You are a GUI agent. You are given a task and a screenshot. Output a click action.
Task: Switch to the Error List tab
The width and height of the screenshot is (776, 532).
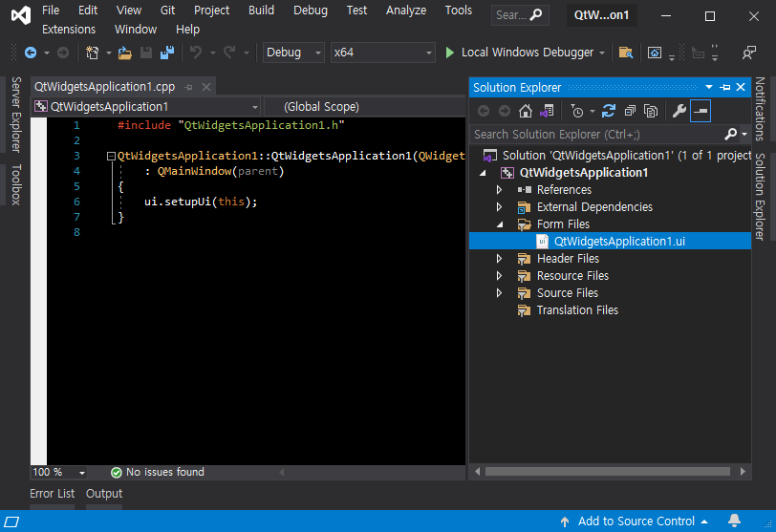52,494
